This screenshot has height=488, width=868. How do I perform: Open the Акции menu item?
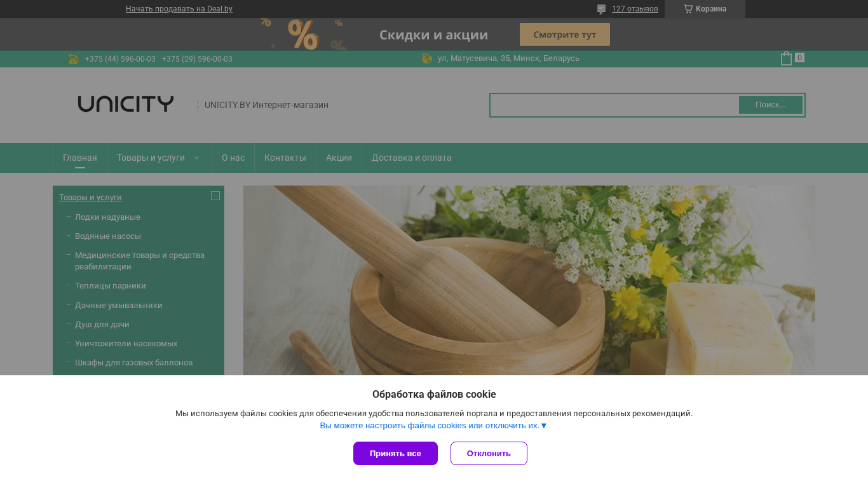(339, 158)
